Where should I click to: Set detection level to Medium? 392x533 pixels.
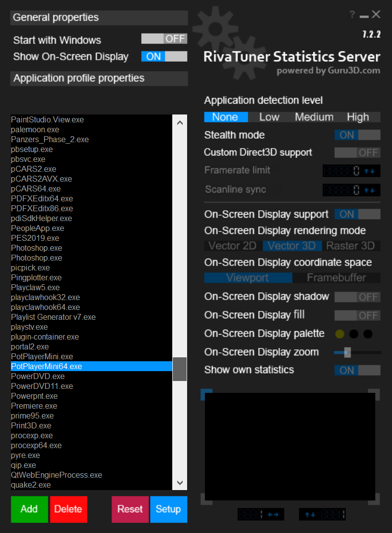click(314, 117)
